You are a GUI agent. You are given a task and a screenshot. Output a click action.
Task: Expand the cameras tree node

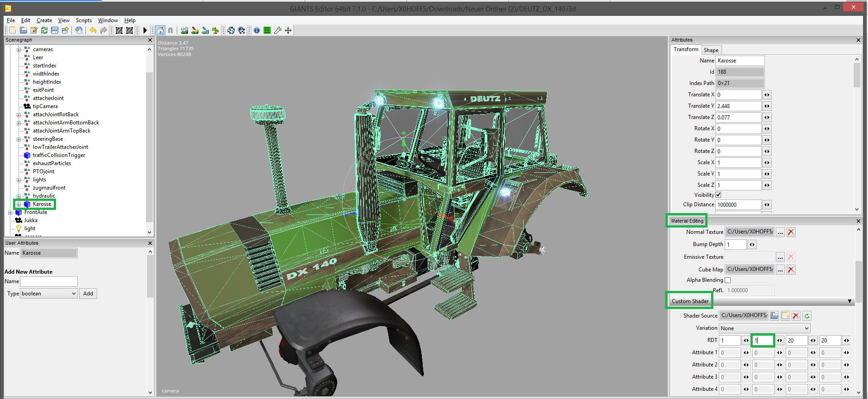coord(19,50)
